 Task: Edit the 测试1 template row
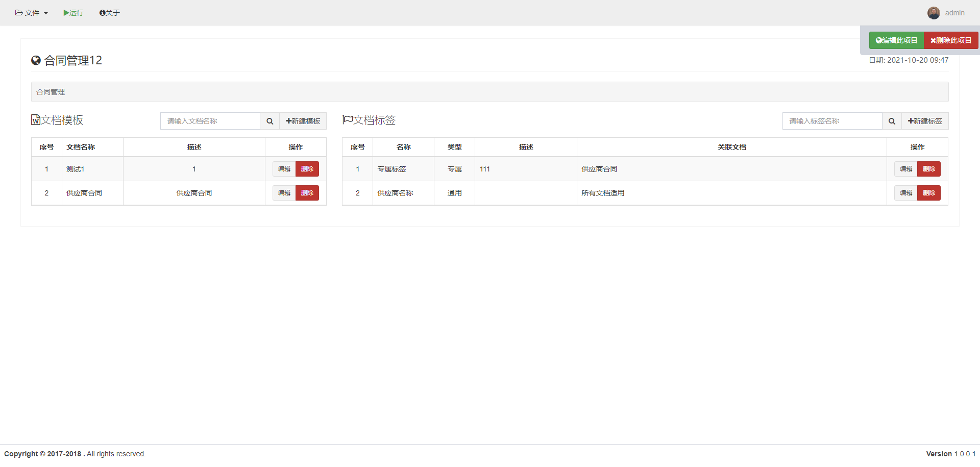284,169
